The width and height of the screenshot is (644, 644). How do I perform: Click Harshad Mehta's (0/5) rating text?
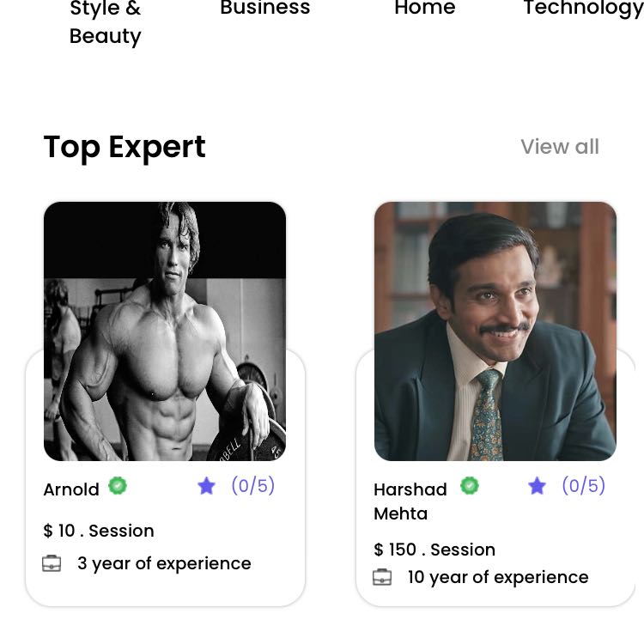click(583, 486)
